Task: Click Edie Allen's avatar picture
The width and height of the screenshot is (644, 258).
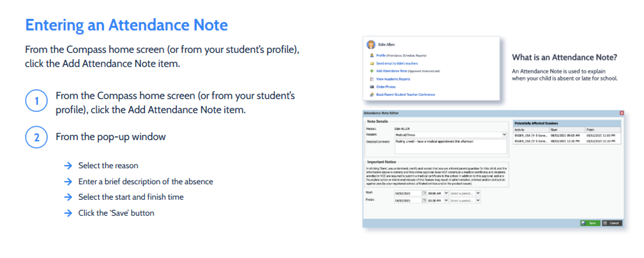Action: pos(371,45)
